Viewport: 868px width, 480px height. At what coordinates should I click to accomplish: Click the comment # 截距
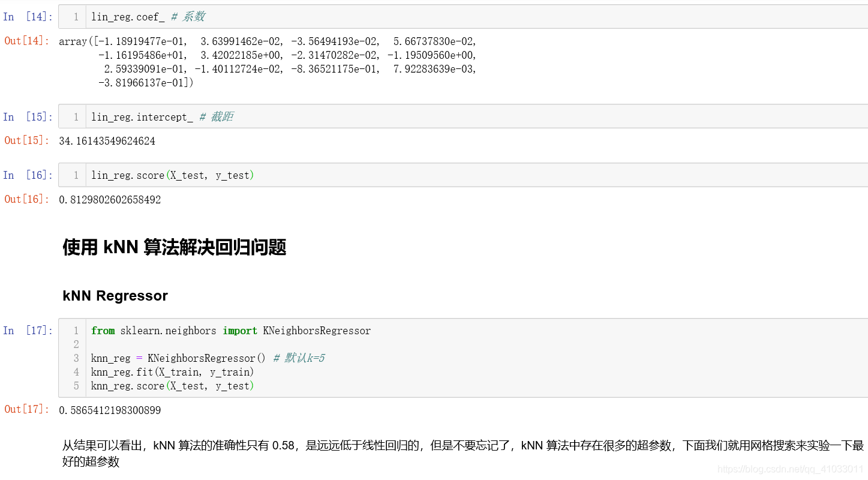click(216, 116)
